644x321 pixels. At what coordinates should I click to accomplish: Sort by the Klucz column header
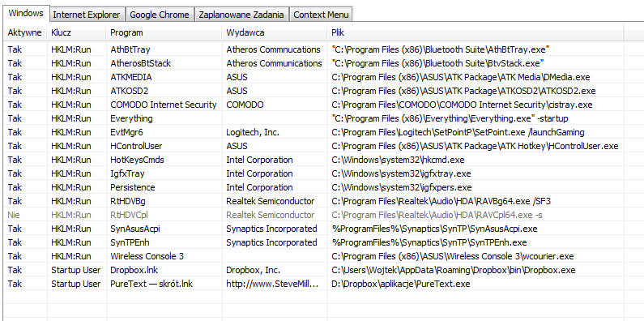tap(77, 32)
